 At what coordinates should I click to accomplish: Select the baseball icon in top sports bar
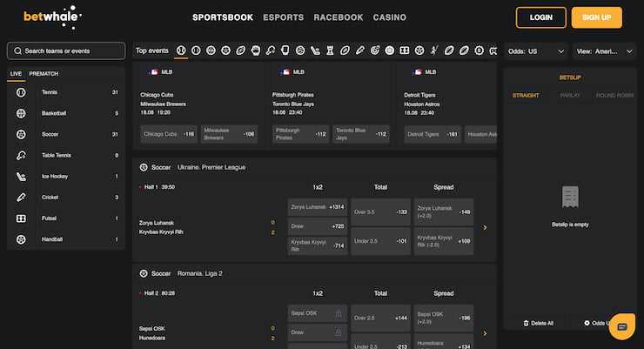(x=181, y=50)
